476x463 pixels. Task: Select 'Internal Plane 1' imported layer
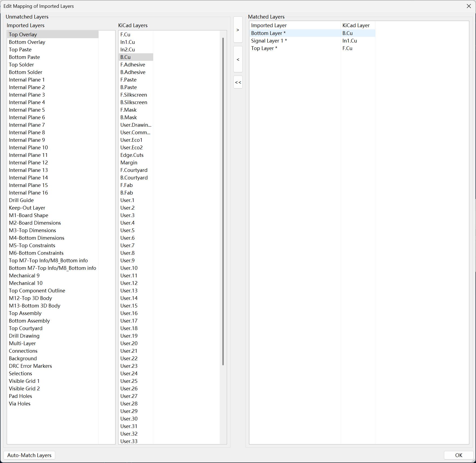(53, 80)
